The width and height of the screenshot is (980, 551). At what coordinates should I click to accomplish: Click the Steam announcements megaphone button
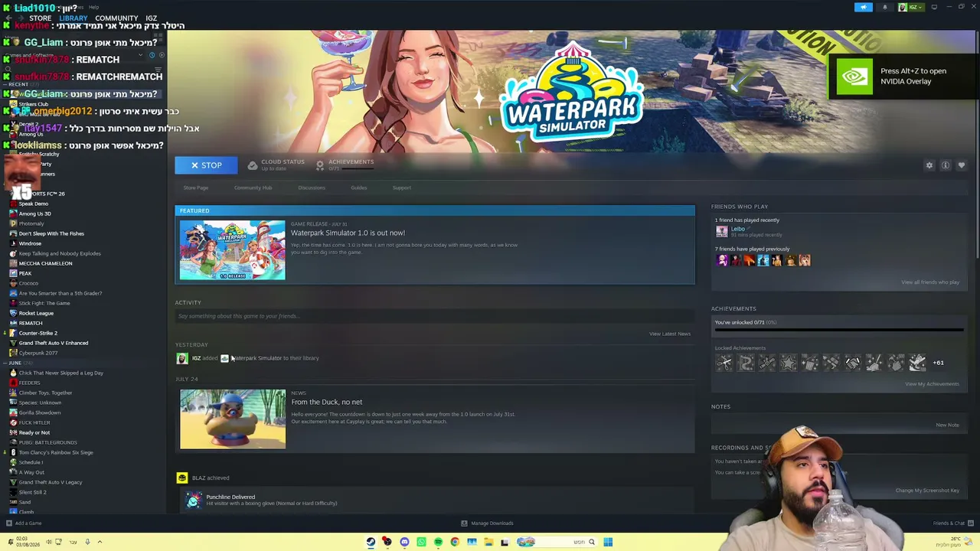(863, 7)
